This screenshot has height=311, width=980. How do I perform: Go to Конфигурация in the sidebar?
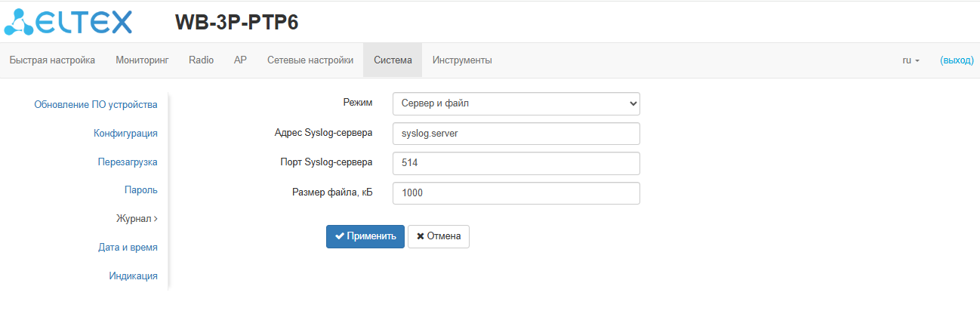pos(125,133)
